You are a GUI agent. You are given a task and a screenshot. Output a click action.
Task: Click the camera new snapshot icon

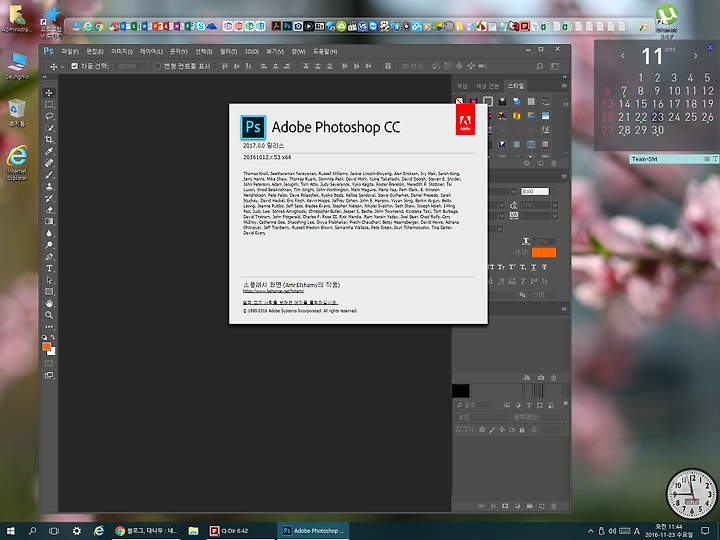541,377
